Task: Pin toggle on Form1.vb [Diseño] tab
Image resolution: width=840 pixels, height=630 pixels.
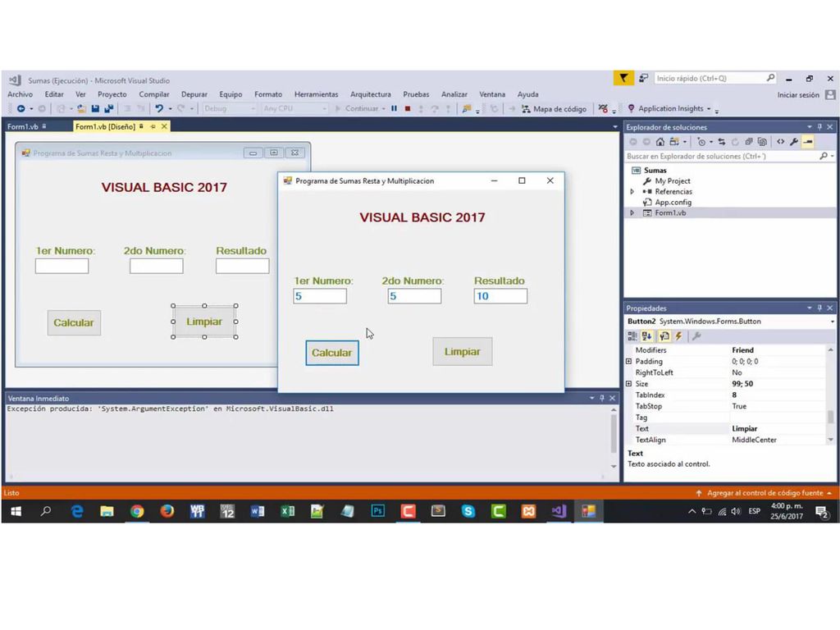Action: coord(153,127)
